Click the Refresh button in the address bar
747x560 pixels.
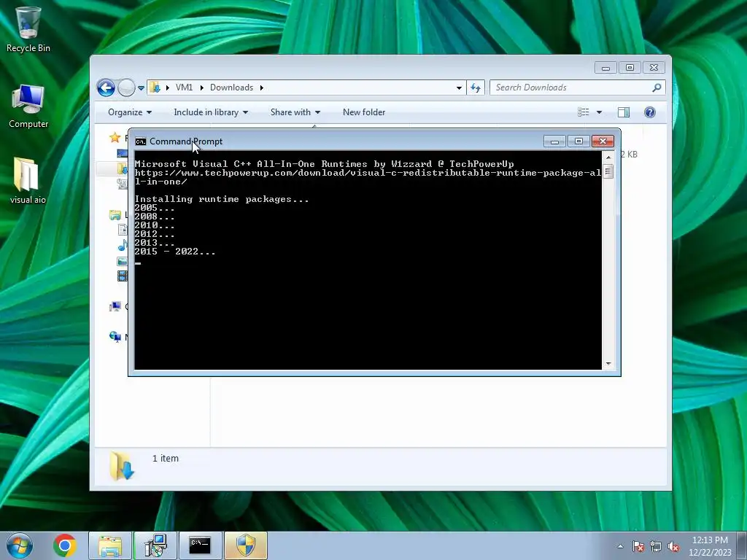pos(476,87)
